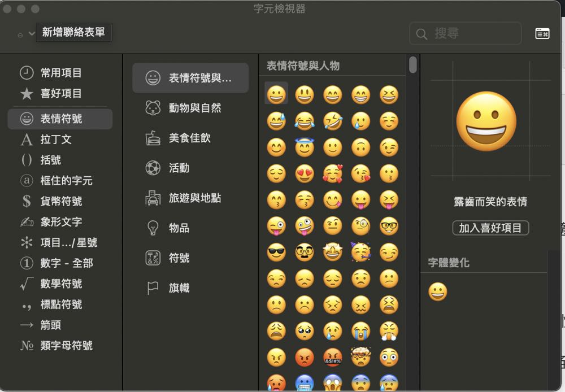This screenshot has height=392, width=565.
Task: Select the heart-eyes face emoji
Action: pos(305,173)
